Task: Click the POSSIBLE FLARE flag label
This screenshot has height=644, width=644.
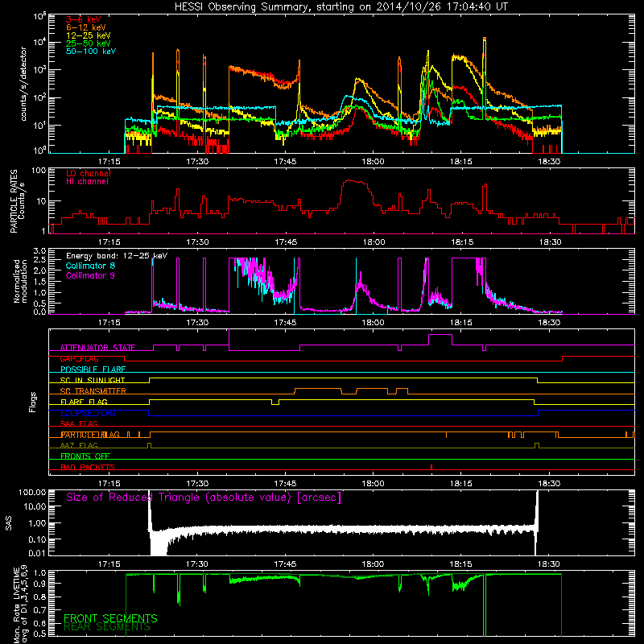Action: tap(93, 369)
